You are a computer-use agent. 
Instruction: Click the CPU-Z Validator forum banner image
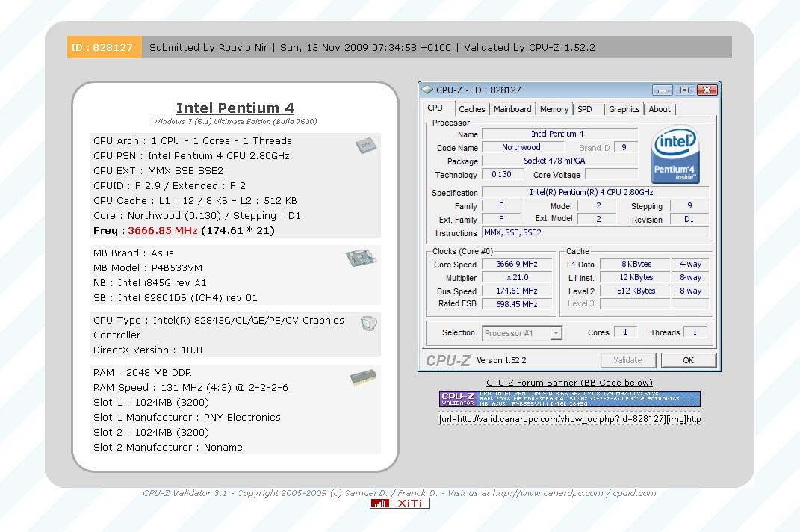[569, 399]
